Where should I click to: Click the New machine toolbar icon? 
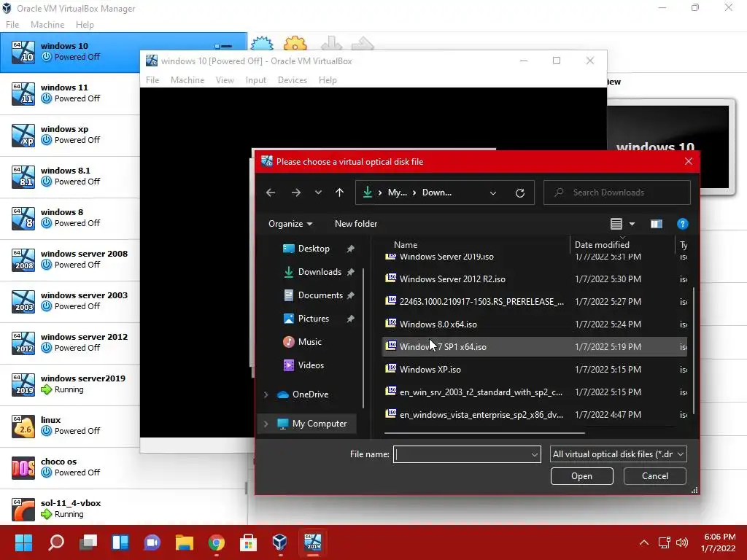262,44
